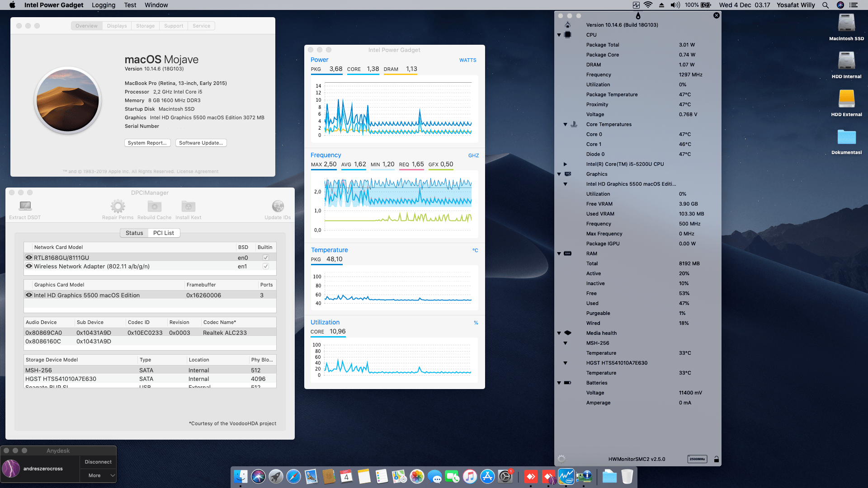Viewport: 868px width, 488px height.
Task: Click the lock icon in HWMonitorSMC2
Action: point(717,459)
